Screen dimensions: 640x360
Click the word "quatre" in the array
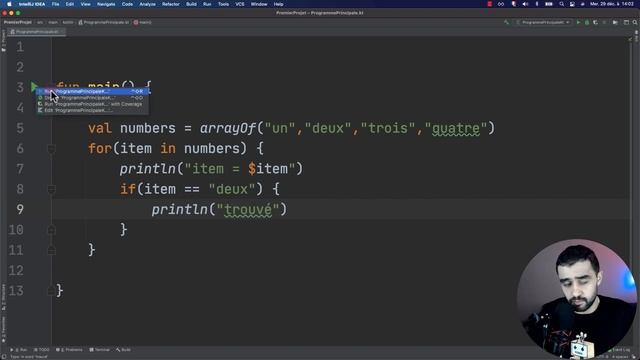pos(456,129)
